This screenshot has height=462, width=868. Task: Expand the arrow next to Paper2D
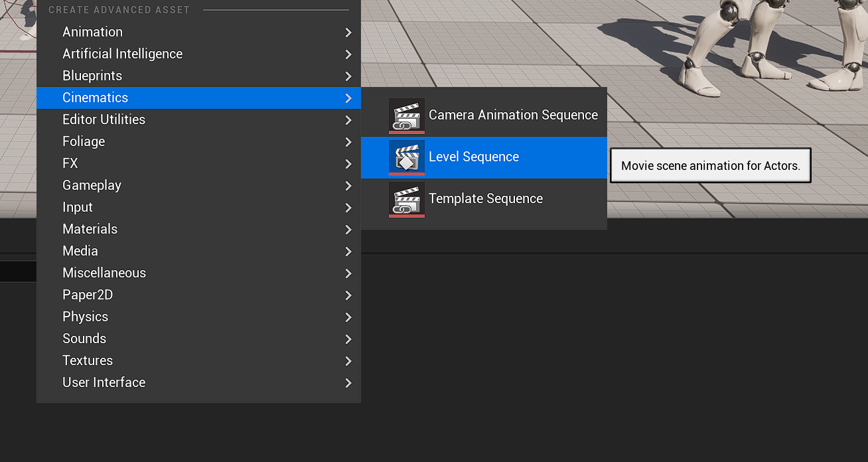[348, 295]
